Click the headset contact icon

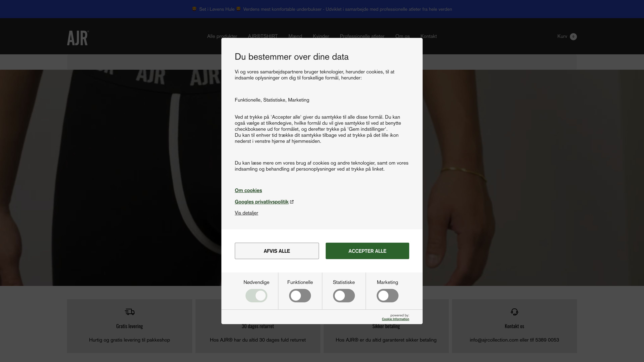coord(514,312)
